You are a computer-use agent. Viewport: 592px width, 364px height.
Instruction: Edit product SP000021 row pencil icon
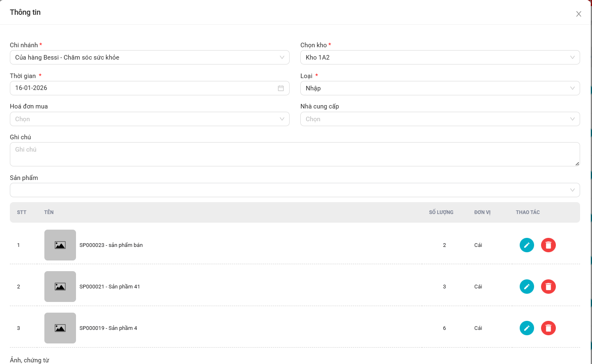pos(527,287)
